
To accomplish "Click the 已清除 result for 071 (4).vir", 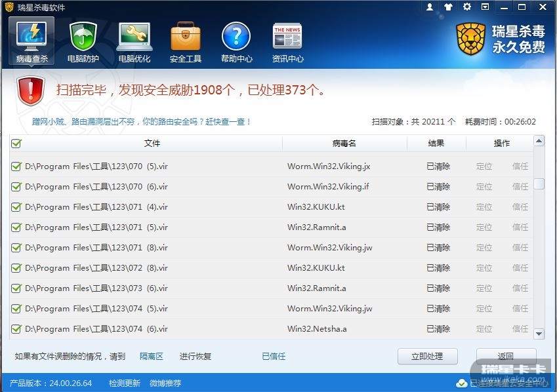I will tap(438, 206).
